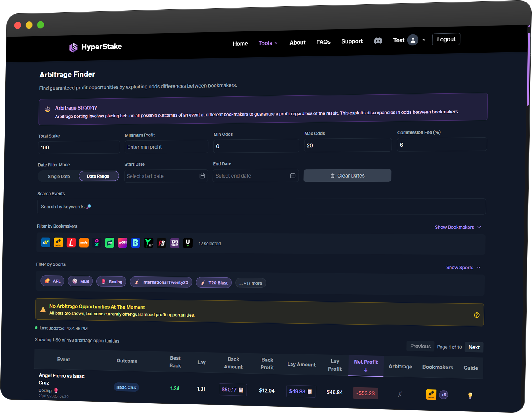Click the -$53.23 net profit value
The image size is (532, 413).
(365, 393)
